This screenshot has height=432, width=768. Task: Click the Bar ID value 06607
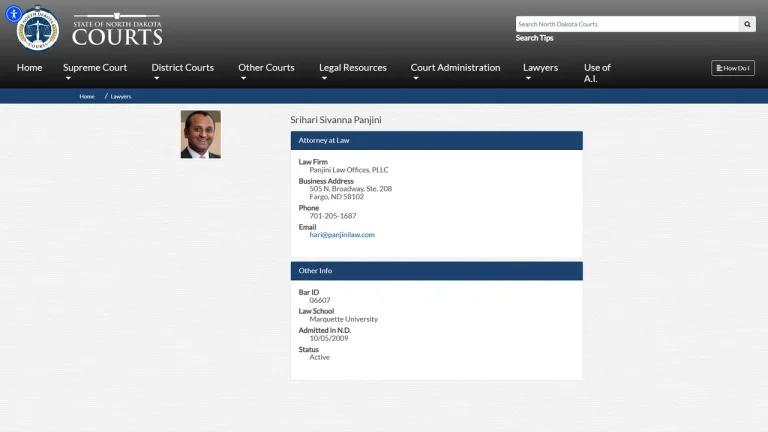pyautogui.click(x=320, y=300)
